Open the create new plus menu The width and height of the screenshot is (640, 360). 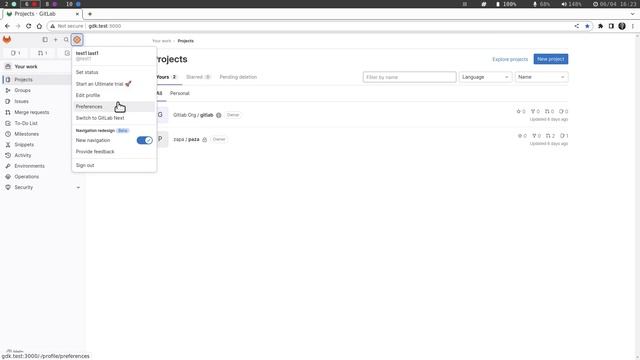[56, 40]
